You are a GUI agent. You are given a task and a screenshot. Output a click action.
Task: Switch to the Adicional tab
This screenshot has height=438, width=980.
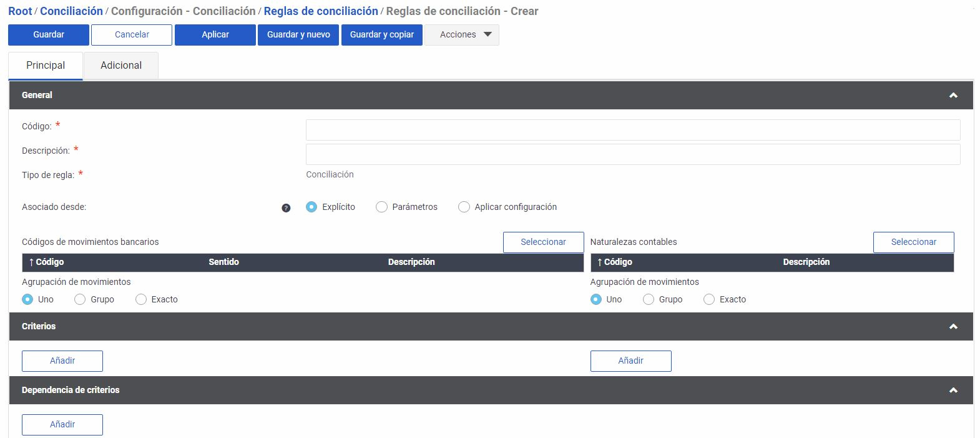[121, 66]
